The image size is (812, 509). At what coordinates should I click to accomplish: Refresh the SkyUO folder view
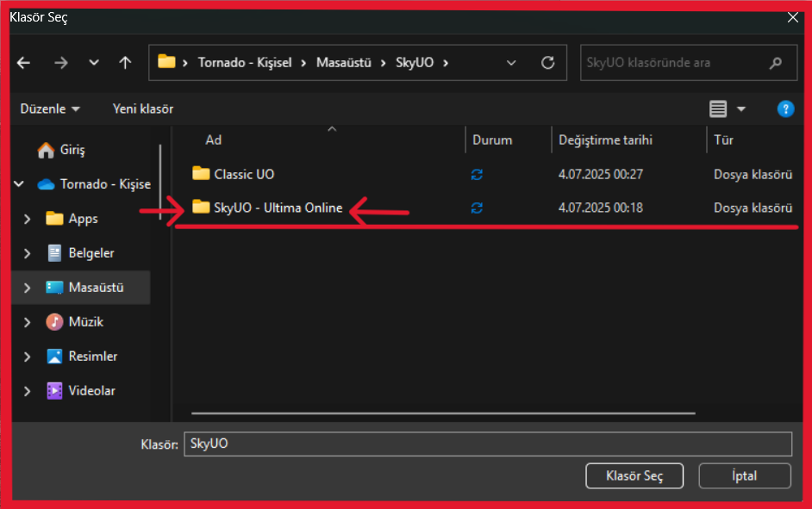click(x=548, y=63)
